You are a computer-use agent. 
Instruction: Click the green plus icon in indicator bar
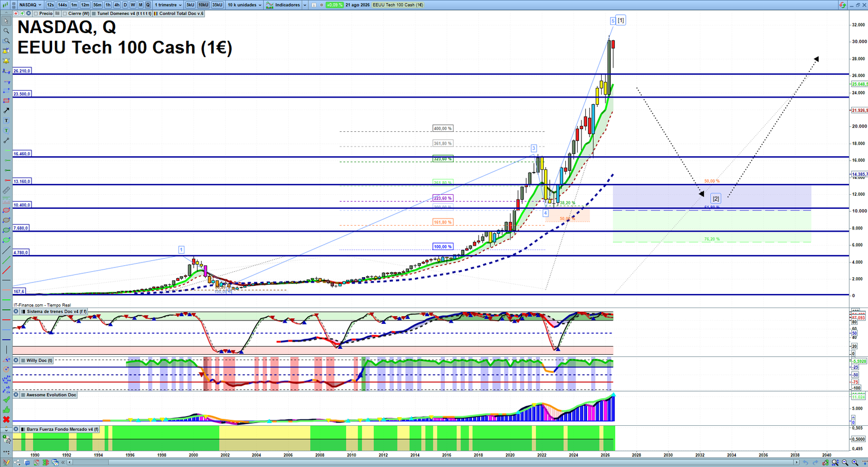(x=22, y=14)
